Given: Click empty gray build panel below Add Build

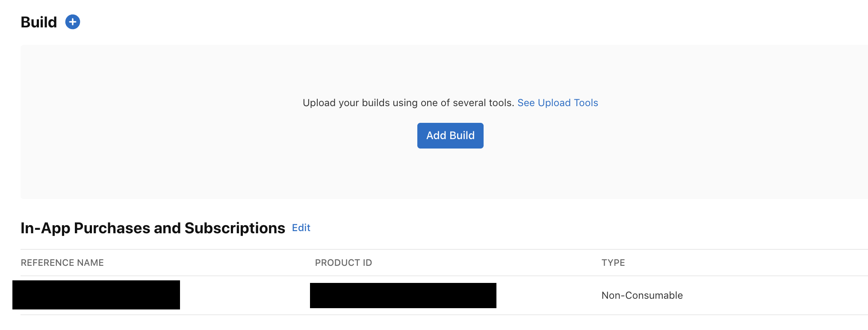Looking at the screenshot, I should click(450, 173).
